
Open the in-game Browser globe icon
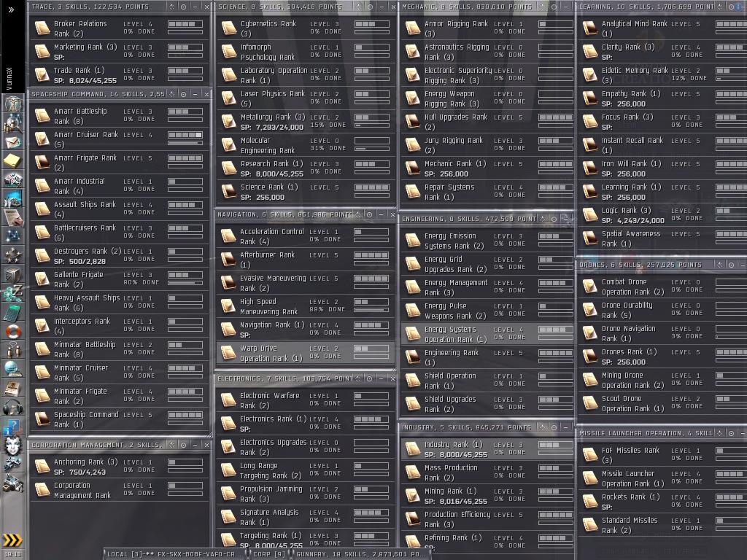[12, 368]
